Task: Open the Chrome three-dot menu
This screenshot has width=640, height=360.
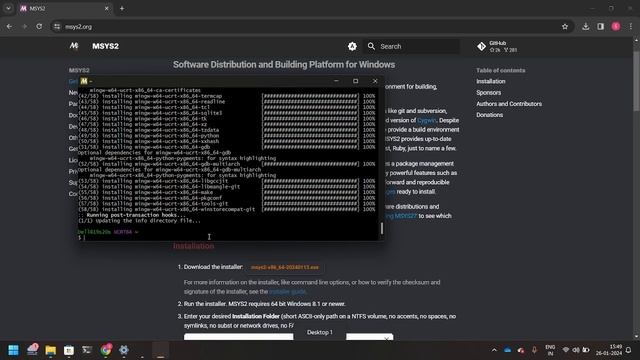Action: pyautogui.click(x=631, y=27)
